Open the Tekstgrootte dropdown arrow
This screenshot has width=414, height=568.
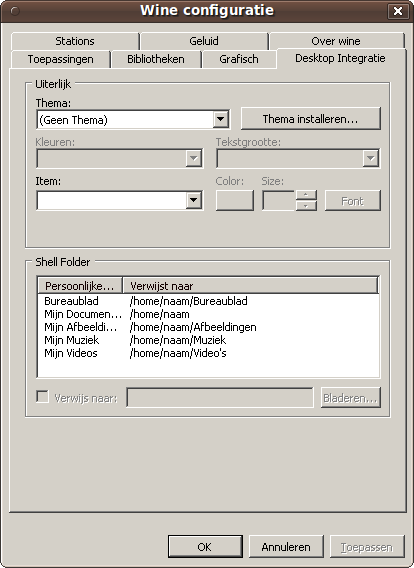click(x=371, y=158)
